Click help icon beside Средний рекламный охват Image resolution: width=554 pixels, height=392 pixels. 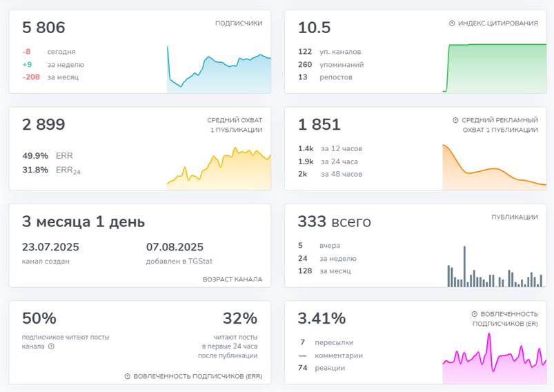pyautogui.click(x=455, y=120)
